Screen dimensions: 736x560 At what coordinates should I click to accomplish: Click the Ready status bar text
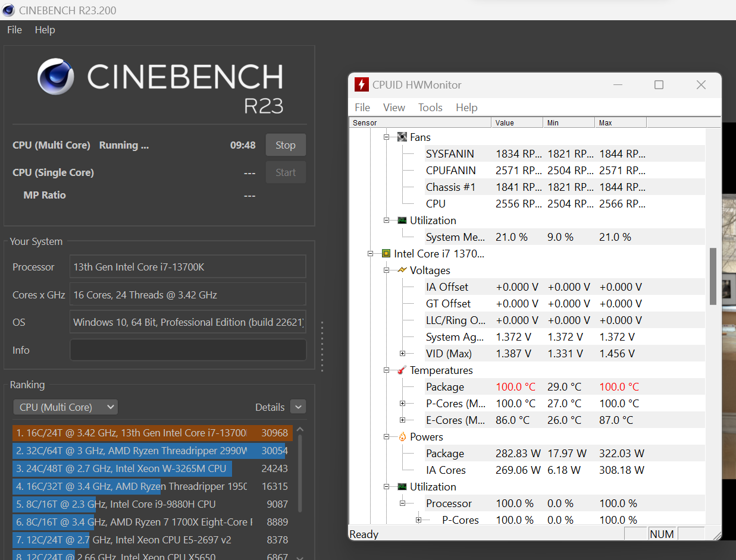pos(364,534)
